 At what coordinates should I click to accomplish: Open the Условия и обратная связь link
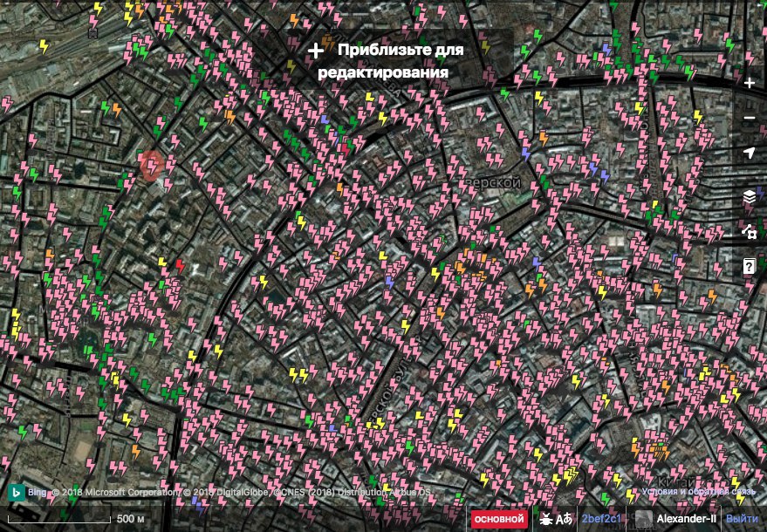pos(698,492)
